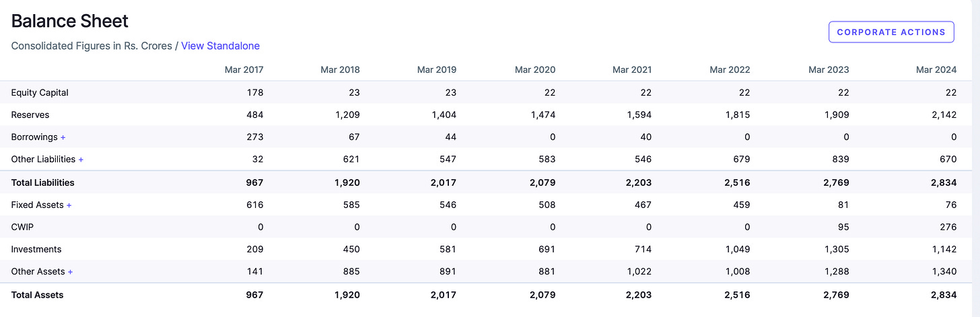Click Other Assets value 1,340 for Mar 2024
The height and width of the screenshot is (317, 980).
(944, 272)
